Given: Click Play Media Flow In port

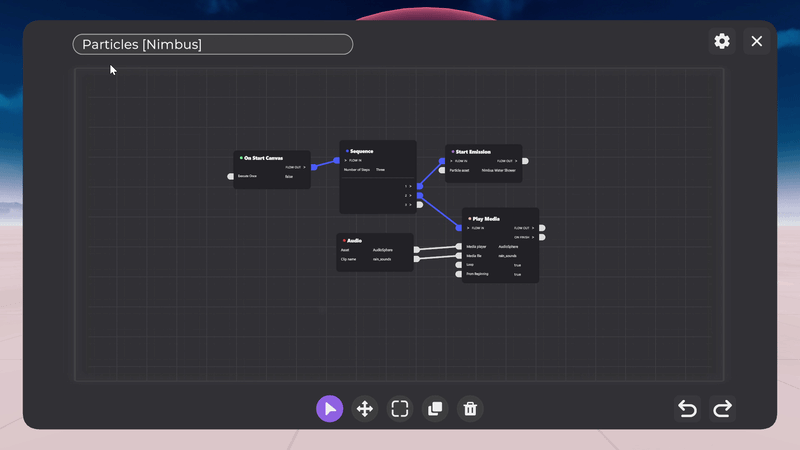Looking at the screenshot, I should (x=459, y=228).
